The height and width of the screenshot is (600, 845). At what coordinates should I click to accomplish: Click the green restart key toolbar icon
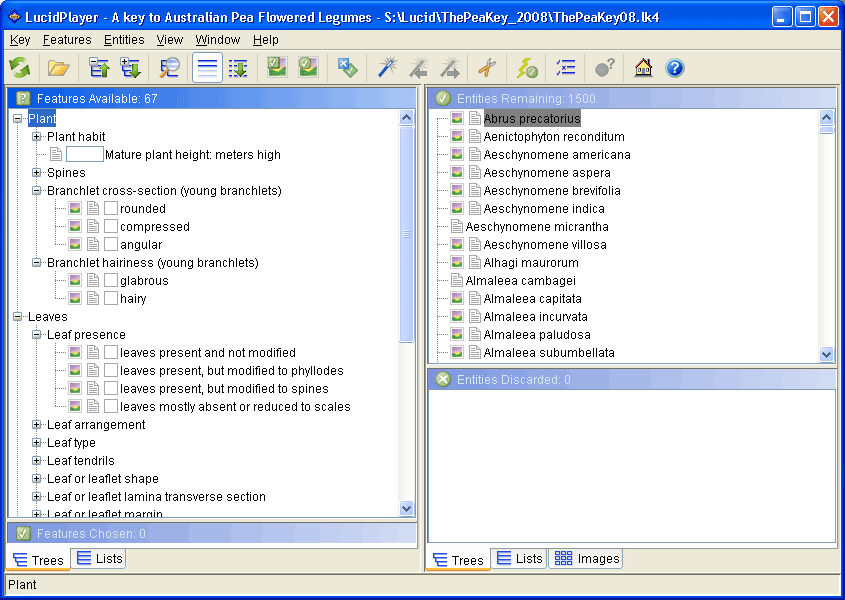coord(20,68)
